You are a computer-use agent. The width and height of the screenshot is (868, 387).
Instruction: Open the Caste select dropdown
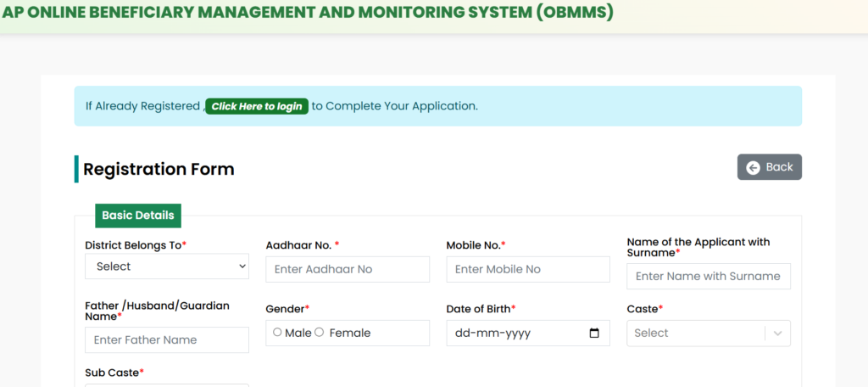[709, 334]
